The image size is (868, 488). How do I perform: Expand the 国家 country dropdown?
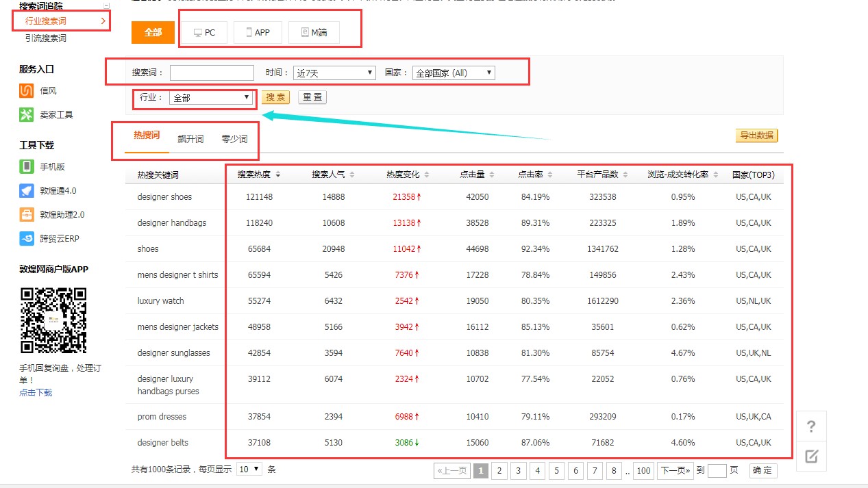[x=453, y=73]
